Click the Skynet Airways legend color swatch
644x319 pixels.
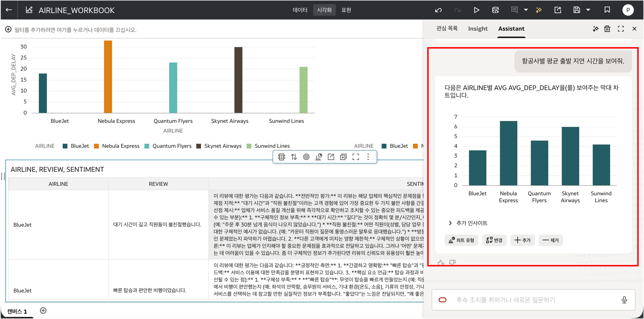198,146
